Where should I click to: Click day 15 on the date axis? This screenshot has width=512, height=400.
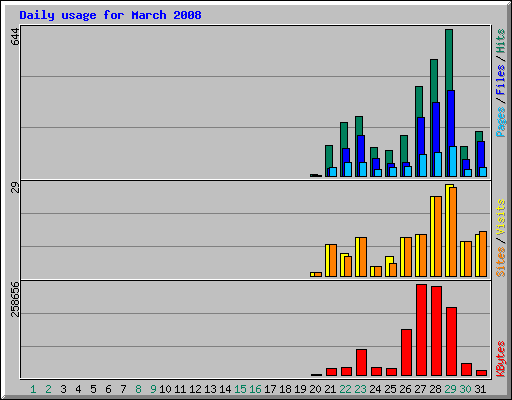240,389
